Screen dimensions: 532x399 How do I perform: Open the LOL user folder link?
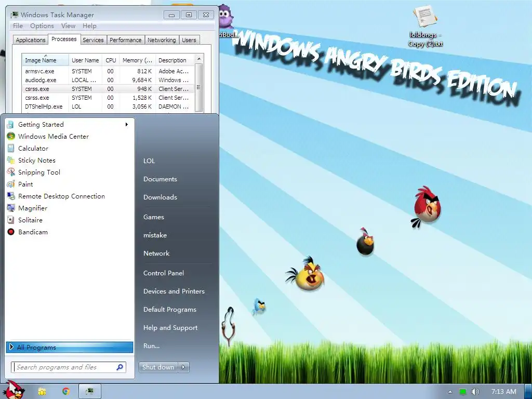[149, 161]
